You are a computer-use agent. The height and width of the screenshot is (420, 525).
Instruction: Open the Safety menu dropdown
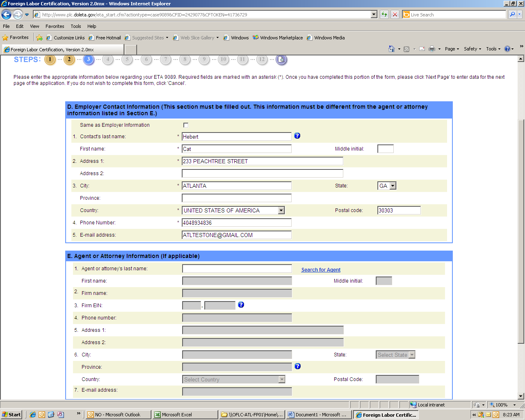coord(472,49)
